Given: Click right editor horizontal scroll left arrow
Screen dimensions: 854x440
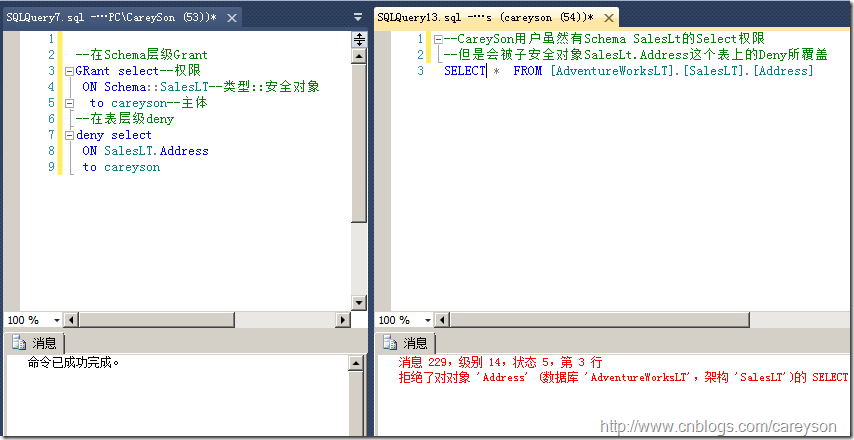Looking at the screenshot, I should coord(442,320).
